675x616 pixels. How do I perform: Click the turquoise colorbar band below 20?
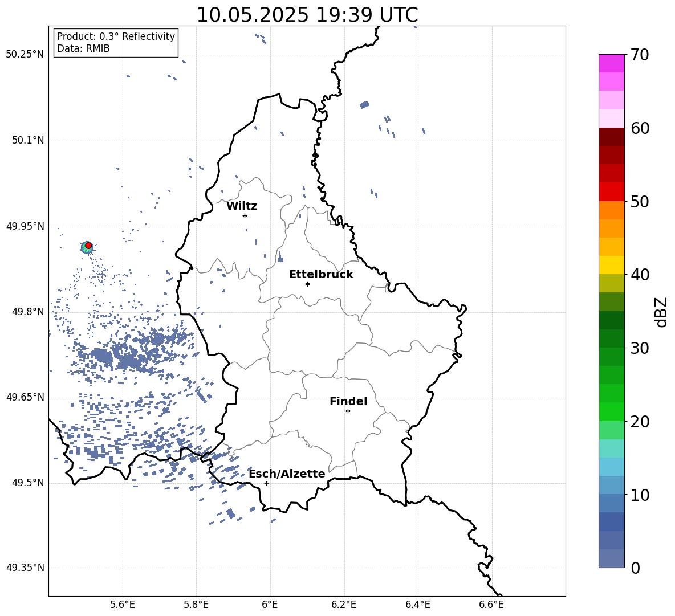coord(612,448)
